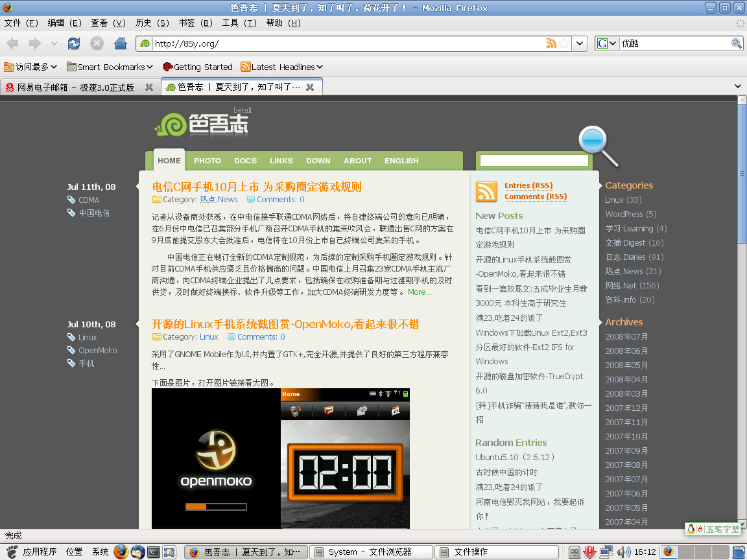Click the Firefox activity throbber icon

click(739, 23)
